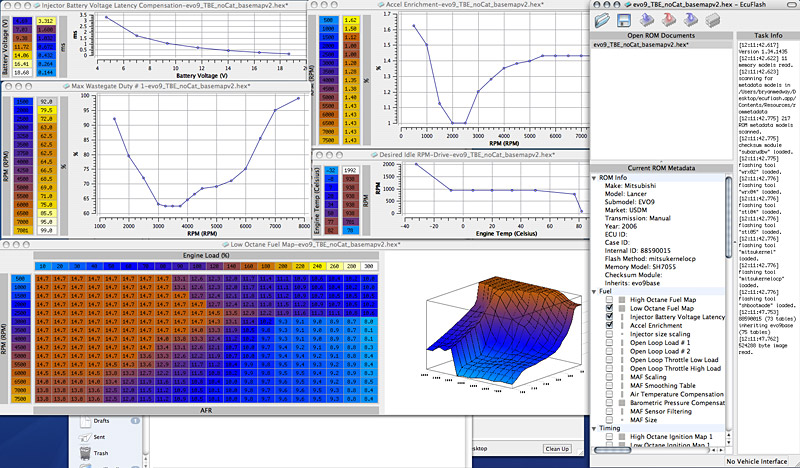Viewport: 800px width, 468px height.
Task: Save the ROM with the floppy disk icon
Action: pos(624,20)
